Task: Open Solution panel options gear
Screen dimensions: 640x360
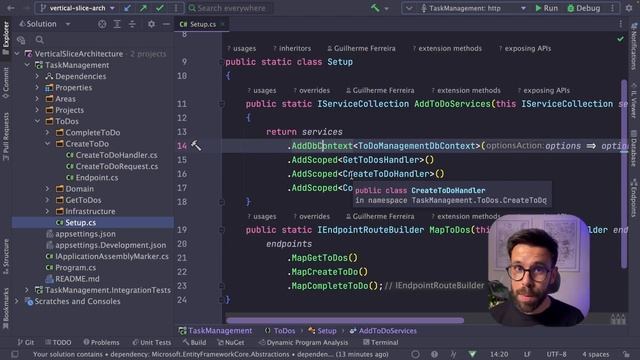Action: (151, 24)
